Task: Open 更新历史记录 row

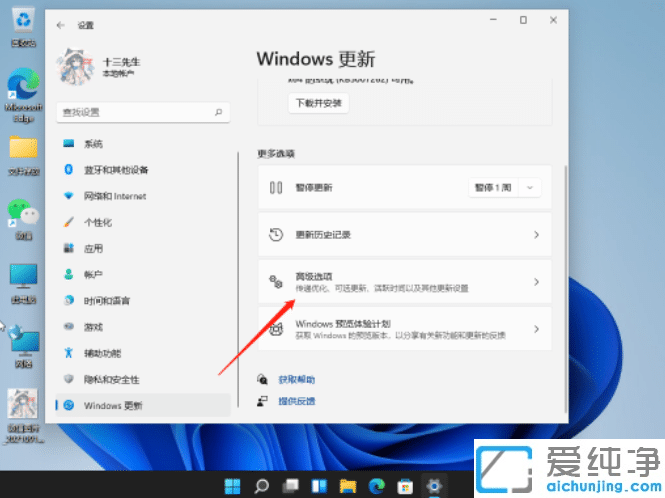Action: click(x=405, y=235)
